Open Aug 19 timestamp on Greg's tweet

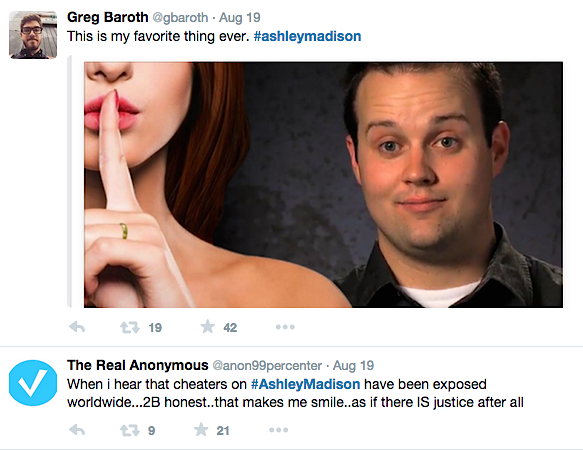tap(240, 17)
